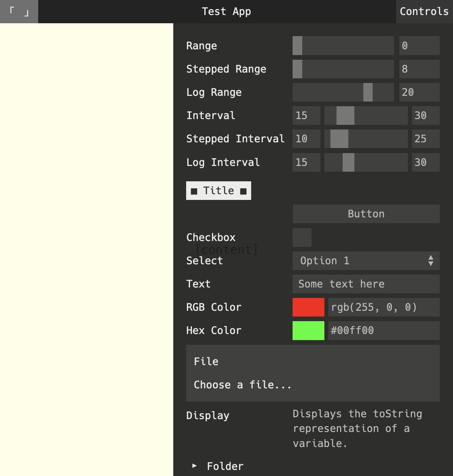453x476 pixels.
Task: Open the red RGB color swatch
Action: (x=308, y=307)
